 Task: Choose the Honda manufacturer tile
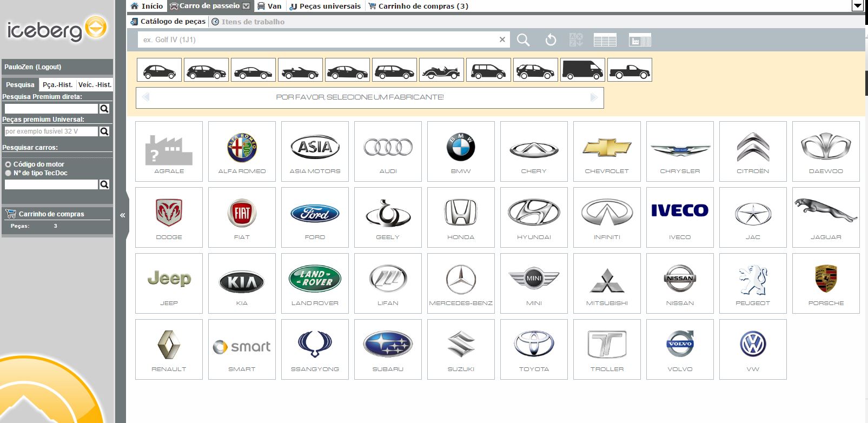[x=461, y=217]
